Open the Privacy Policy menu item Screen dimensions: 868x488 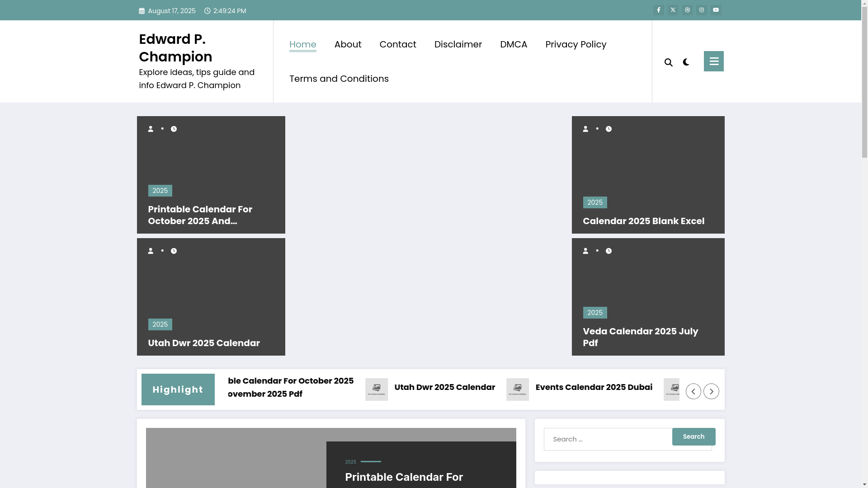tap(576, 44)
